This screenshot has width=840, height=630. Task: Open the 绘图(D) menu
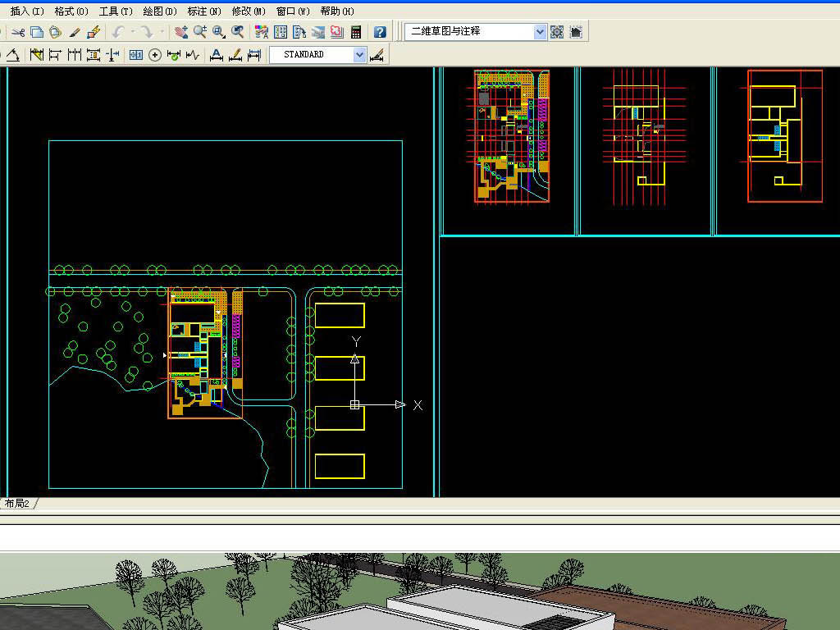[159, 11]
